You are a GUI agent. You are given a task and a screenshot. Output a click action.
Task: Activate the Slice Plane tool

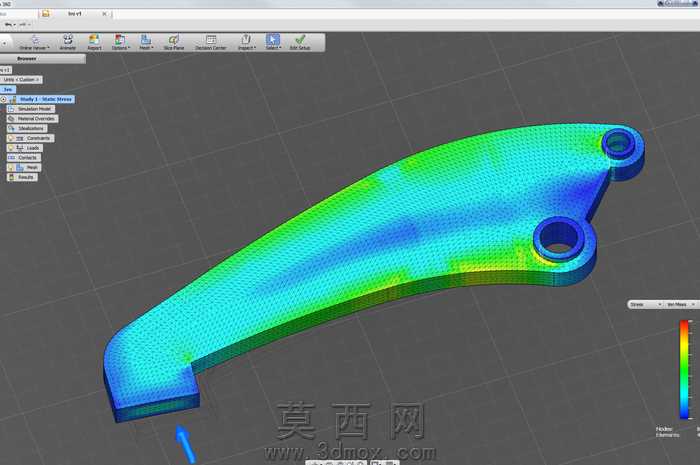(x=174, y=42)
